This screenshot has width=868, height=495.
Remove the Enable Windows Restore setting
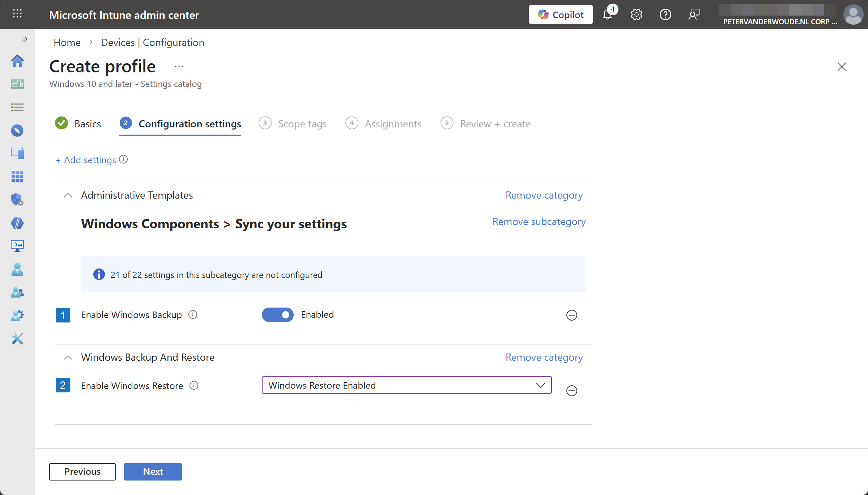click(571, 391)
